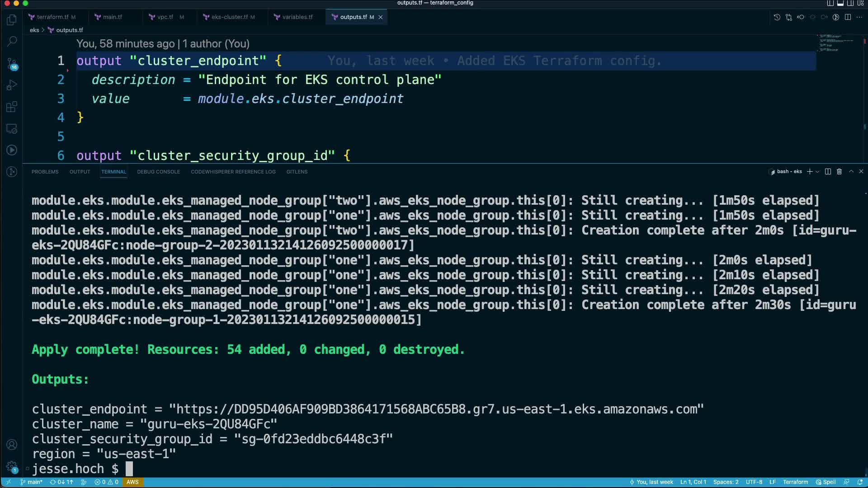Open the Search view in activity bar
The height and width of the screenshot is (488, 868).
pyautogui.click(x=12, y=42)
